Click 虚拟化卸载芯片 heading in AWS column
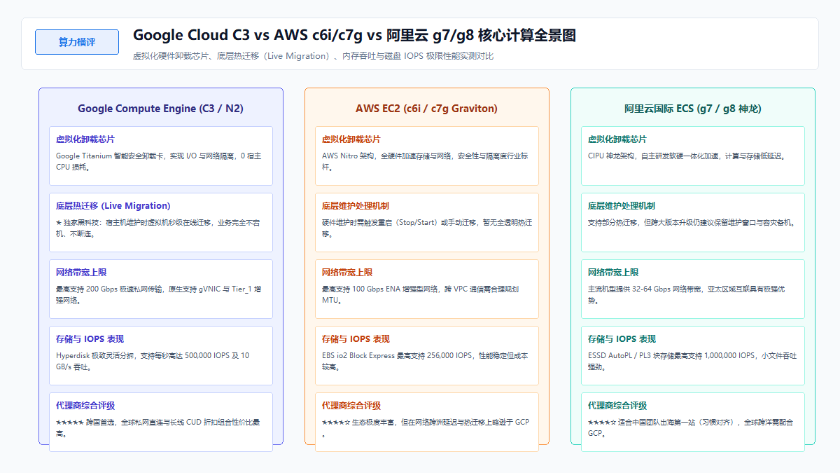Image resolution: width=840 pixels, height=473 pixels. tap(351, 139)
